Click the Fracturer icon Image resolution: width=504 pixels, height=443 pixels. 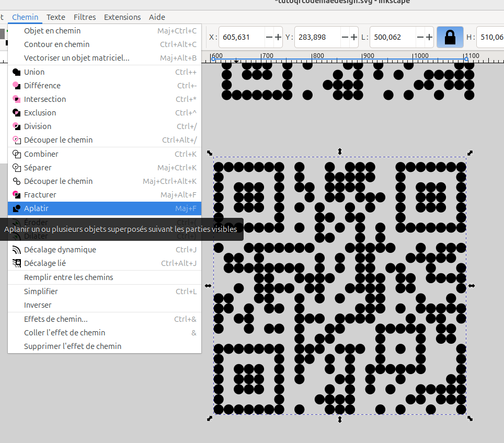[x=16, y=195]
